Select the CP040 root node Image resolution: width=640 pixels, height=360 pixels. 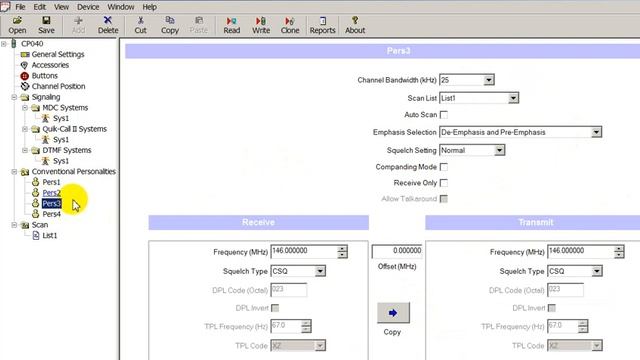click(x=32, y=44)
